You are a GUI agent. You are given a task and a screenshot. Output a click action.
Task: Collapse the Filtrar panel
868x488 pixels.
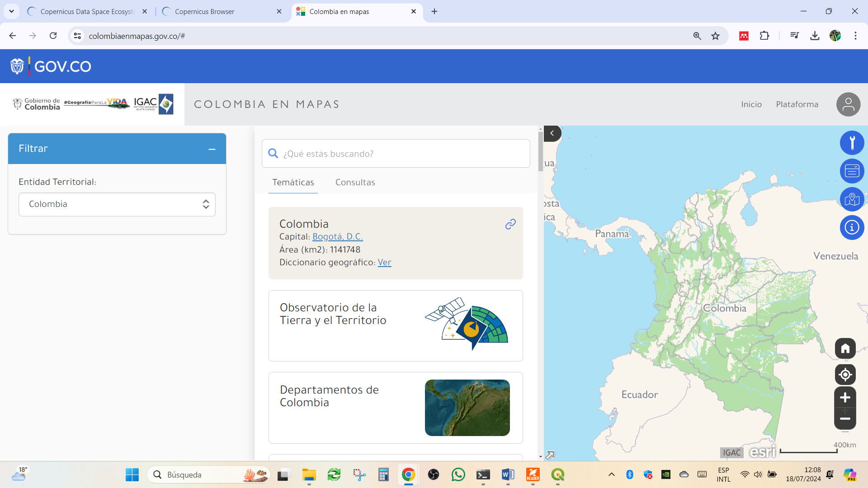(x=212, y=149)
